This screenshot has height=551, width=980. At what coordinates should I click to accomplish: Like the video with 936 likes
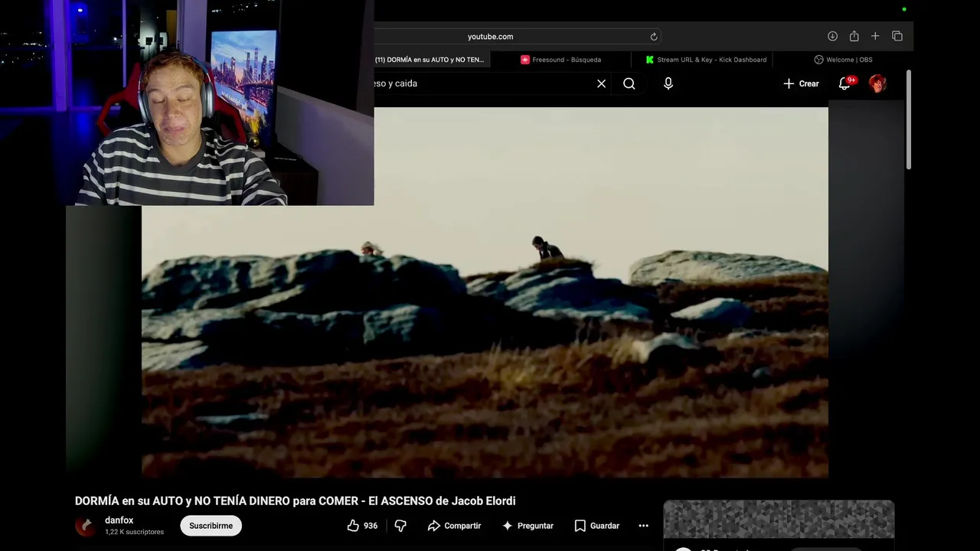tap(362, 526)
